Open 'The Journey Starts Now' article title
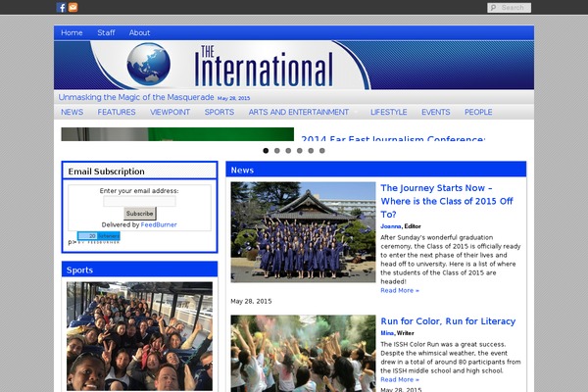Screen dimensions: 588x392 [x=447, y=201]
